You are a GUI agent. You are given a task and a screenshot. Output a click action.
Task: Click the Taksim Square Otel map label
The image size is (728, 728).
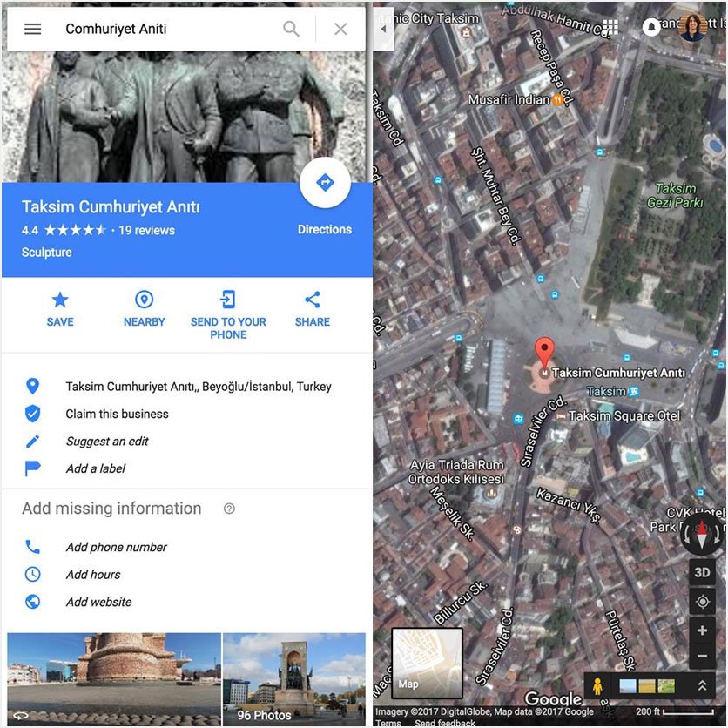pyautogui.click(x=624, y=416)
